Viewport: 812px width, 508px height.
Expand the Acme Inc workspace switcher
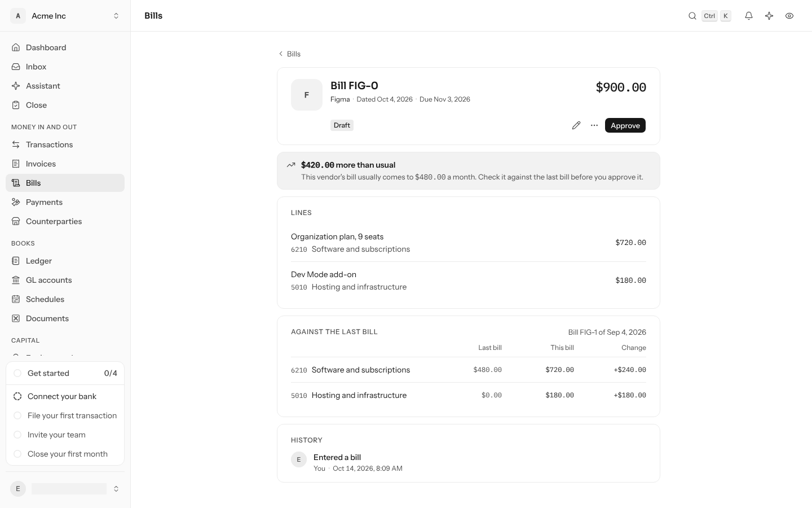pyautogui.click(x=65, y=16)
